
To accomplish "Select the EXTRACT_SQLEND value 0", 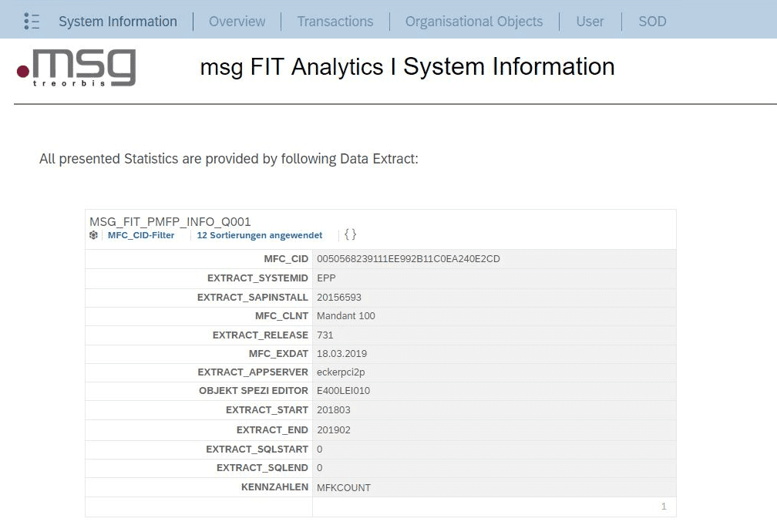I will click(x=320, y=467).
